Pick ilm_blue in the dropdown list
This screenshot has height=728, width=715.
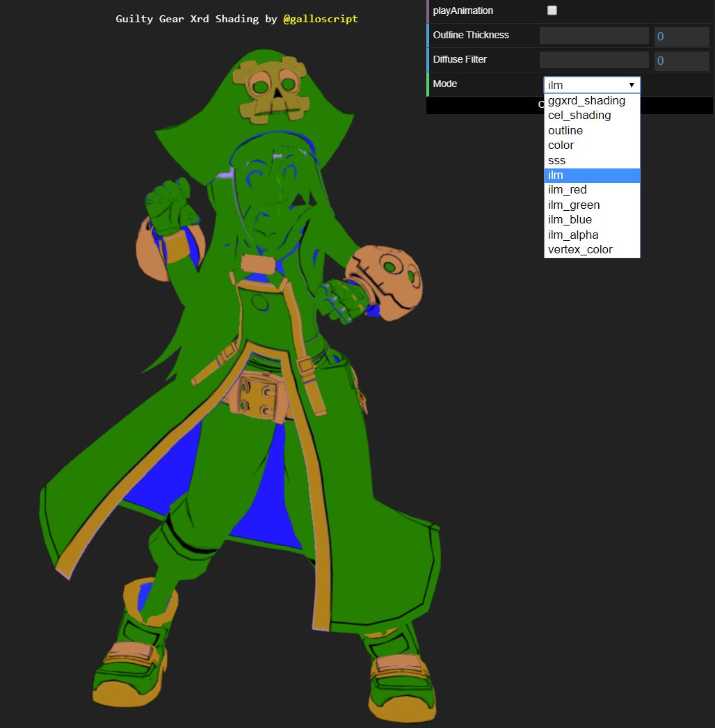592,220
